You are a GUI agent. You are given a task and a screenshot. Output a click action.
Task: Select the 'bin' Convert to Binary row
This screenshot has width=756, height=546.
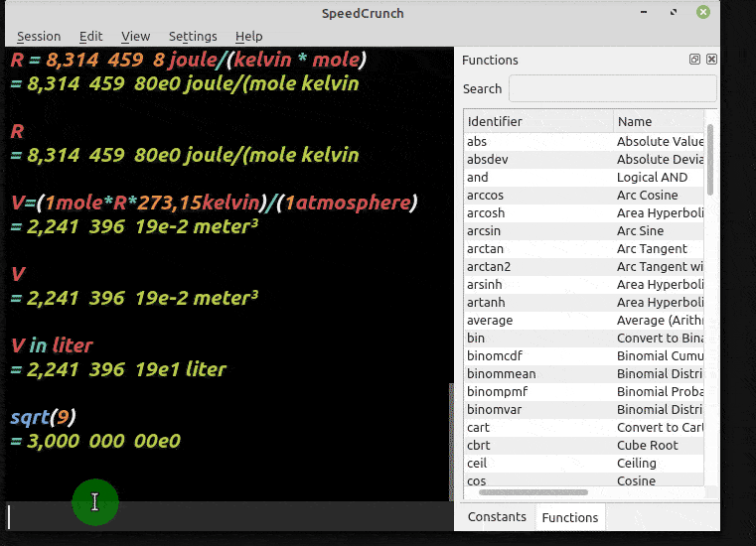pyautogui.click(x=584, y=338)
